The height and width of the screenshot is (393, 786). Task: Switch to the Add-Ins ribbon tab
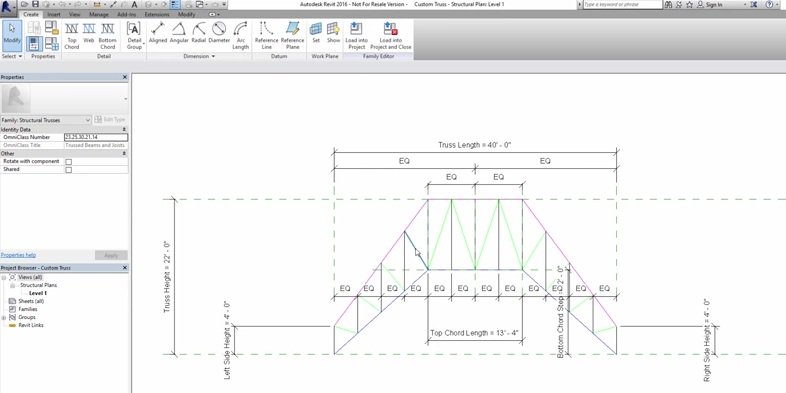click(x=126, y=15)
